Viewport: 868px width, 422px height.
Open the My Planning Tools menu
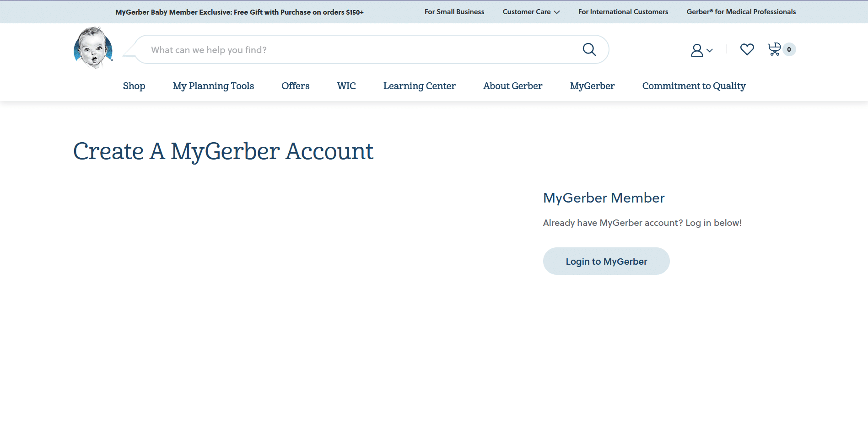tap(213, 86)
